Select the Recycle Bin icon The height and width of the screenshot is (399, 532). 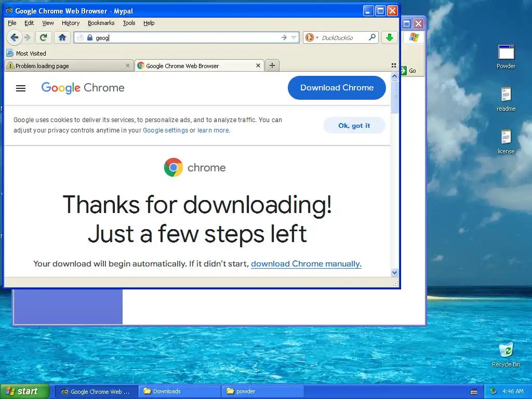506,355
